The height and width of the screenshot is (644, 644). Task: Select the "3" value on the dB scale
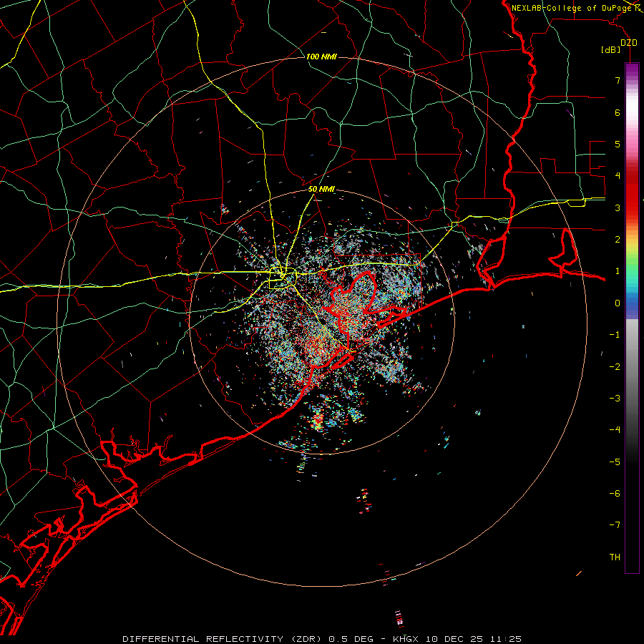pos(618,208)
